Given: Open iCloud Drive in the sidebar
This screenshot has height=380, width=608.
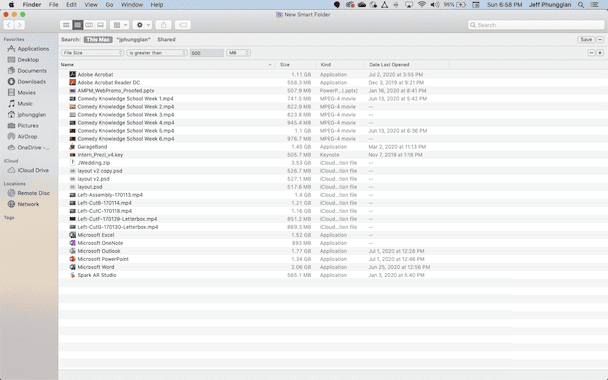Looking at the screenshot, I should (x=29, y=170).
